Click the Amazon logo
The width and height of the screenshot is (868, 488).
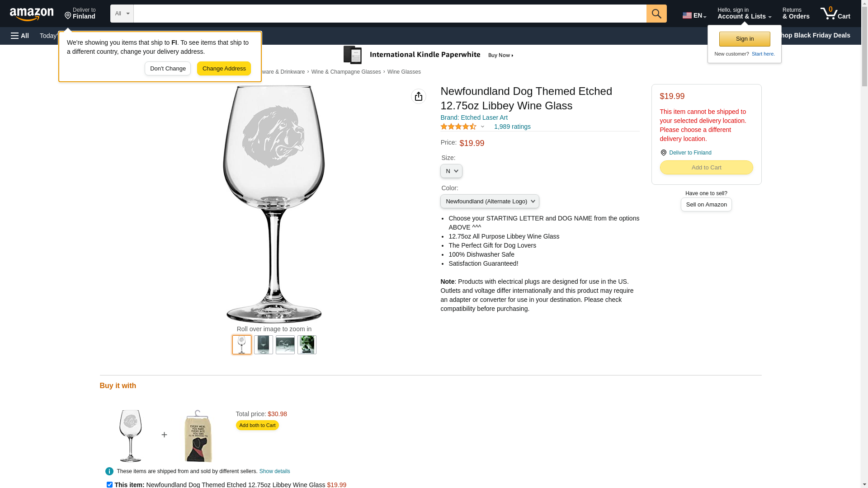(32, 14)
